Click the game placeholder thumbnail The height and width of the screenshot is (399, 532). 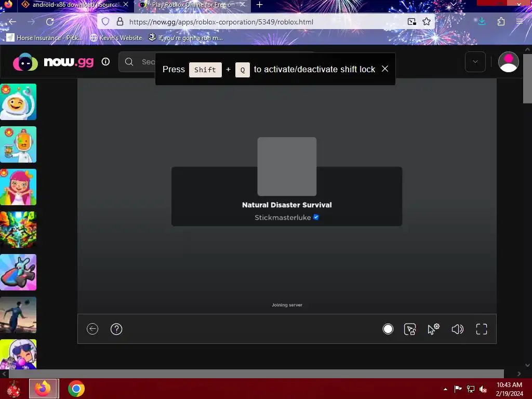tap(287, 167)
